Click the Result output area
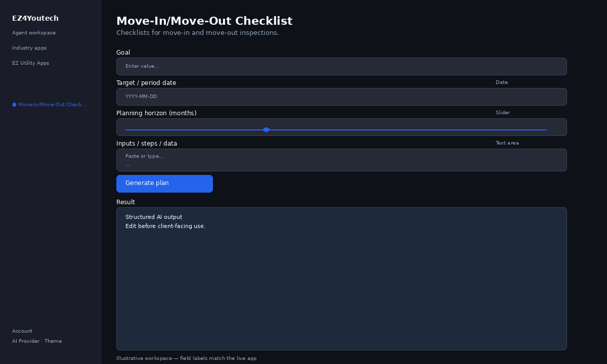This screenshot has height=364, width=607. click(x=341, y=279)
